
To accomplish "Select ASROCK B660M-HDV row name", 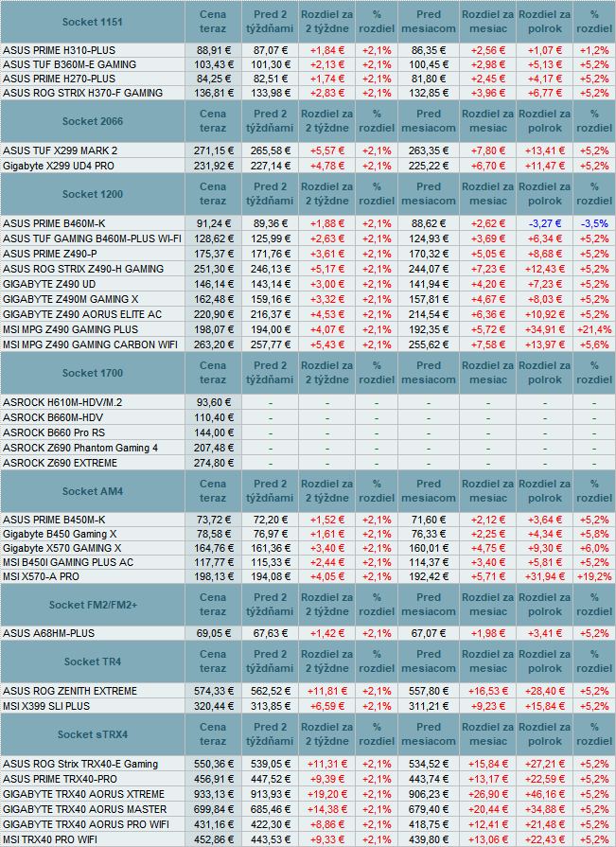I will 53,417.
